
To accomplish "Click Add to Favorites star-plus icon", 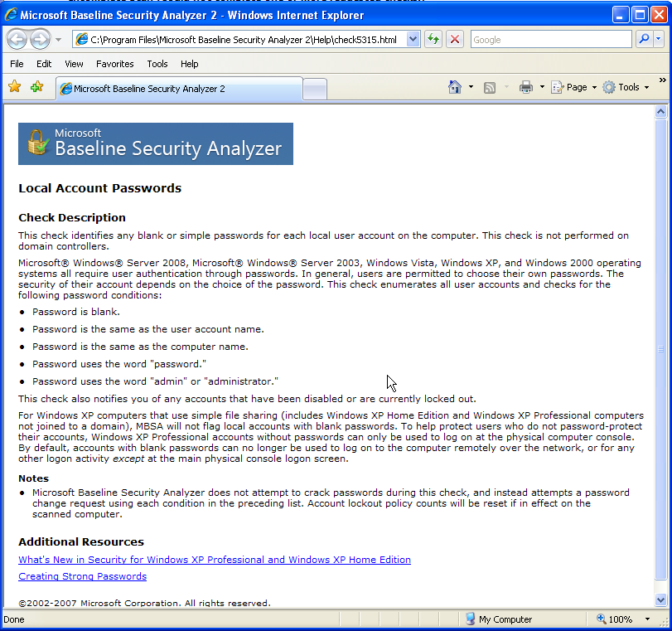I will (x=37, y=87).
